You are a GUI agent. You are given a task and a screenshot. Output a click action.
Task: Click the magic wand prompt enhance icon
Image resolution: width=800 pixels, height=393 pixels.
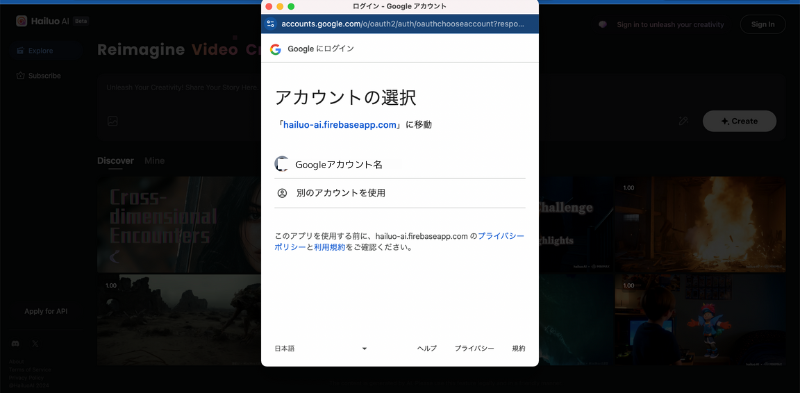(683, 121)
